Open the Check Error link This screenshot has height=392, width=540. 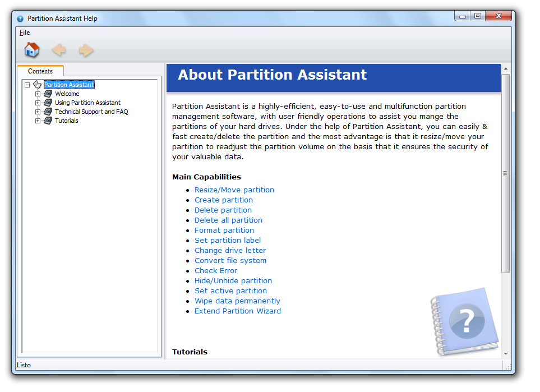216,270
